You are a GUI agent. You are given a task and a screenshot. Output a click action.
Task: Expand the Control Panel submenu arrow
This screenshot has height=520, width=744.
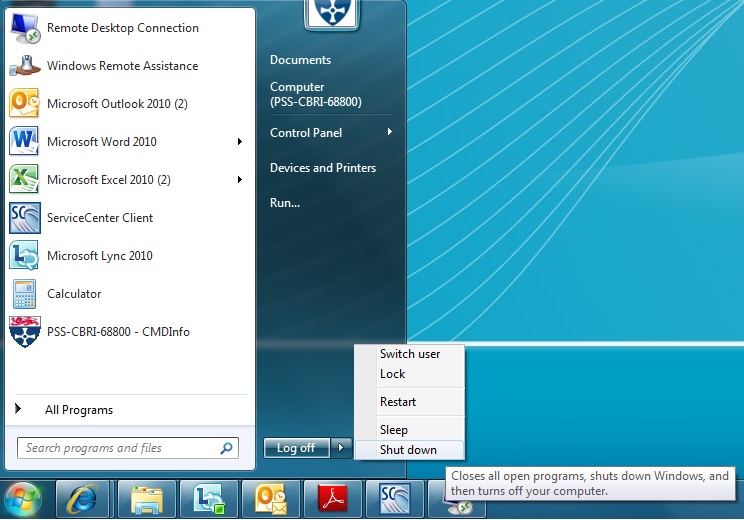[390, 132]
